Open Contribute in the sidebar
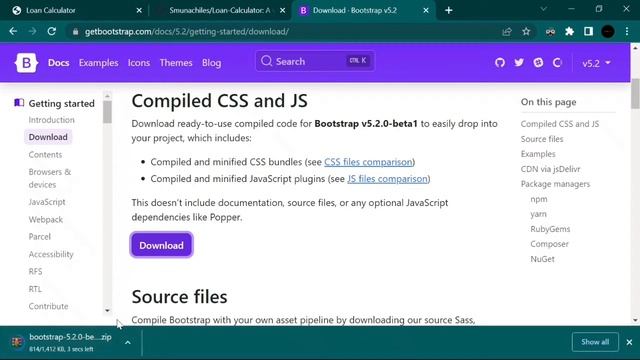640x360 pixels. pyautogui.click(x=48, y=306)
